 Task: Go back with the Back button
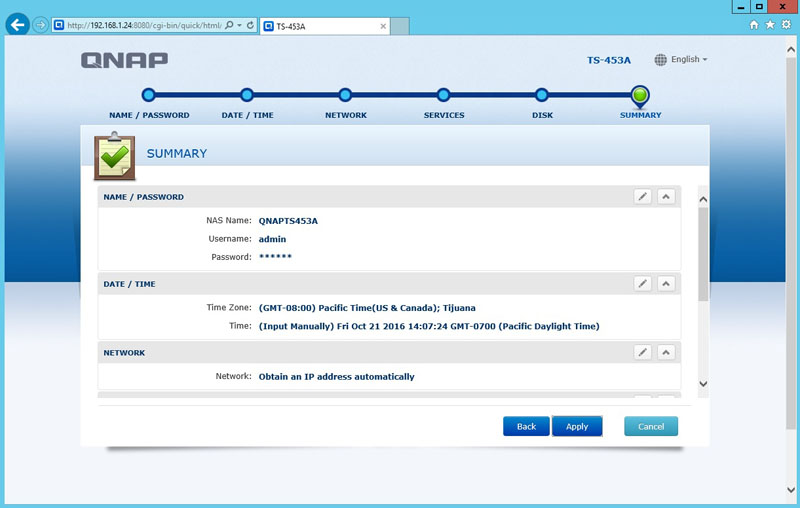click(526, 426)
